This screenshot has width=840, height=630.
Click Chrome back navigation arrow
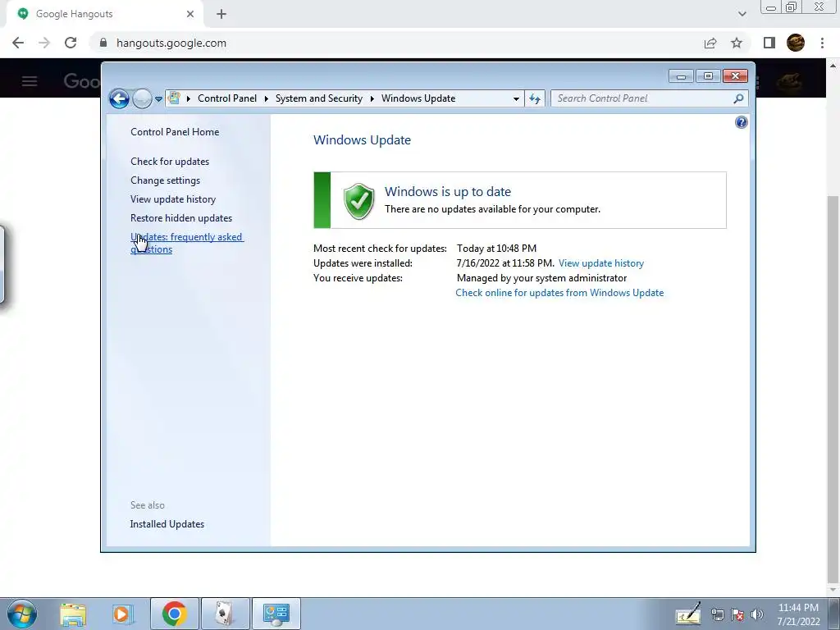pyautogui.click(x=18, y=43)
